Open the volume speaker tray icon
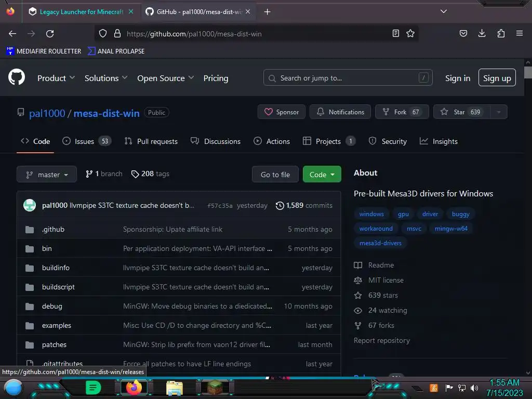The width and height of the screenshot is (532, 399). point(474,388)
